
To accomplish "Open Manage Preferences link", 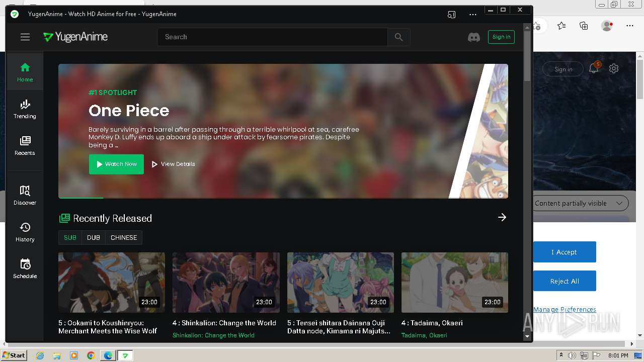I will [565, 309].
